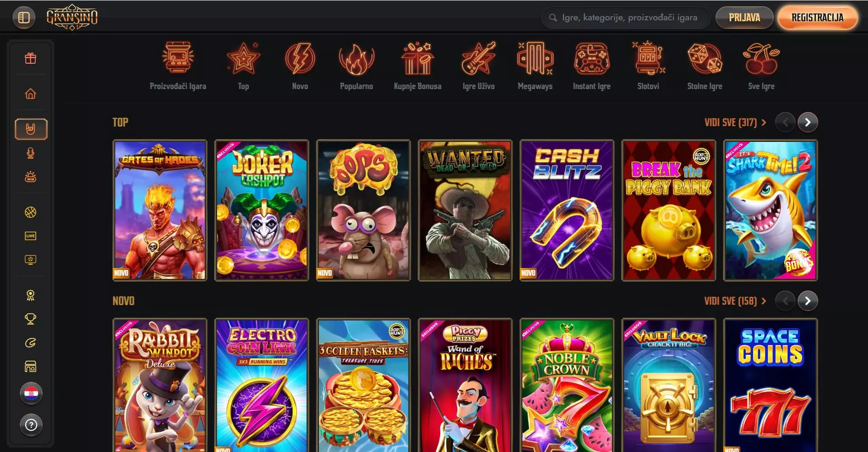Open the help question mark icon
The width and height of the screenshot is (868, 452).
click(x=31, y=425)
